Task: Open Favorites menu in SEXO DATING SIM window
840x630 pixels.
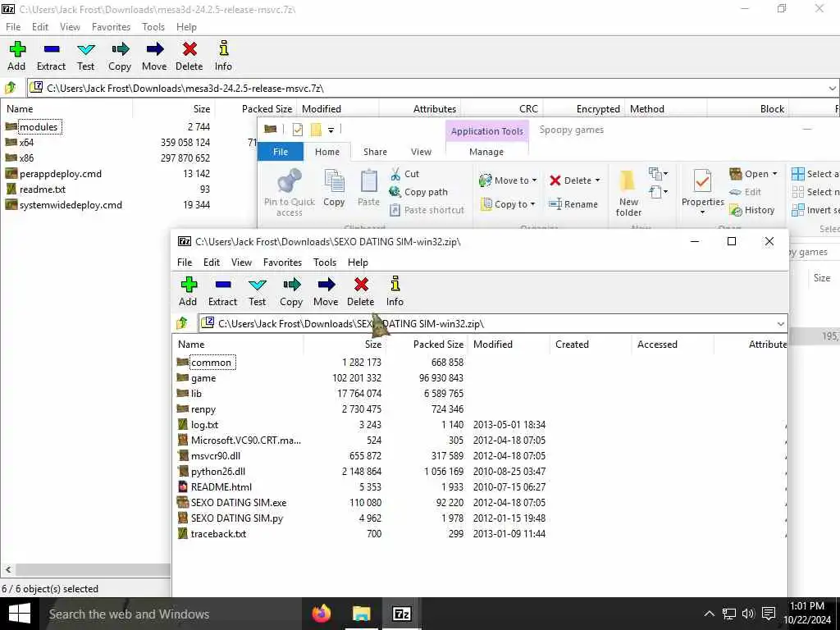Action: pyautogui.click(x=282, y=262)
